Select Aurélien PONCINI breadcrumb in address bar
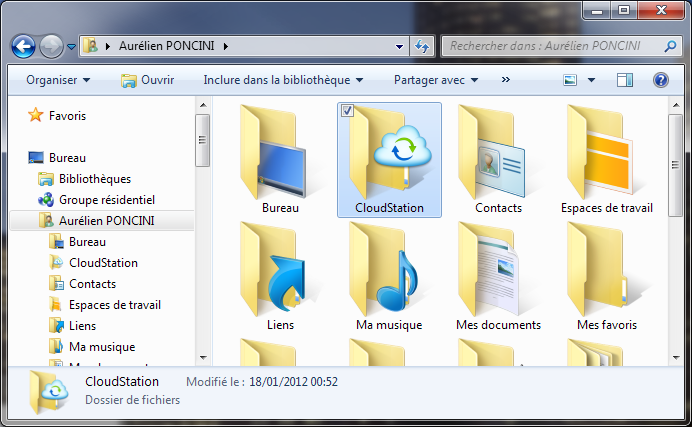This screenshot has width=692, height=427. (x=166, y=46)
